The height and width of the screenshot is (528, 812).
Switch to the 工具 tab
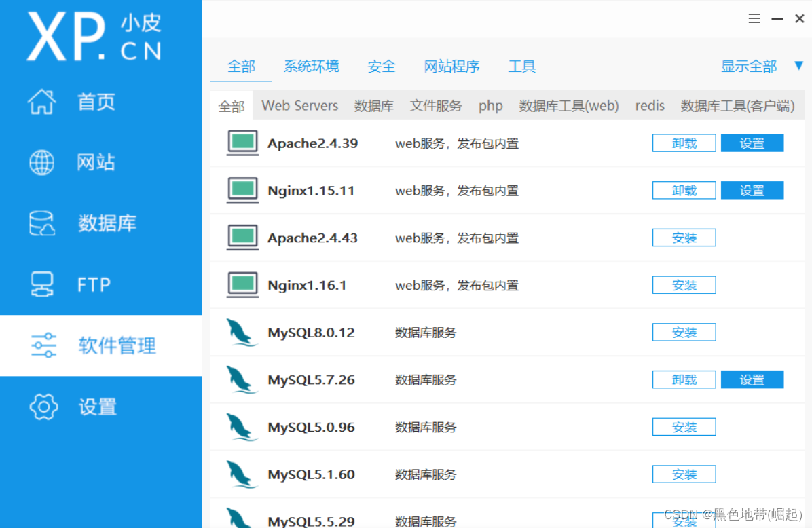[522, 67]
